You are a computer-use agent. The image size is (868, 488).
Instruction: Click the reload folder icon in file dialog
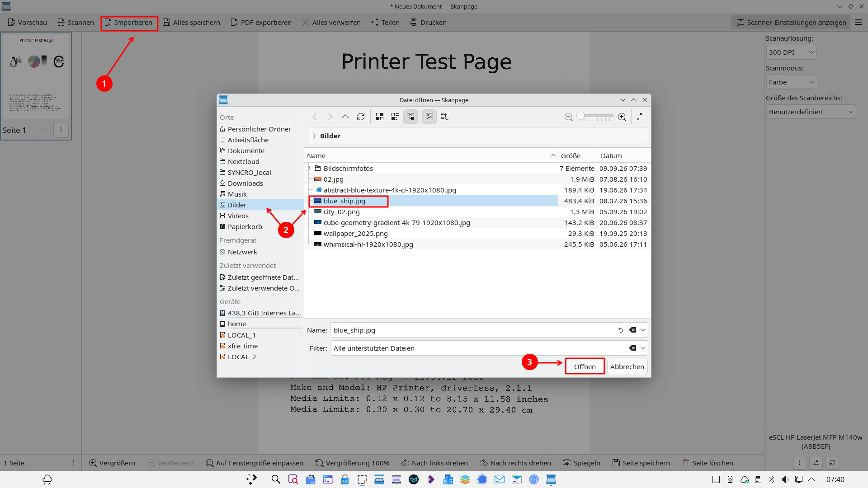[x=361, y=117]
